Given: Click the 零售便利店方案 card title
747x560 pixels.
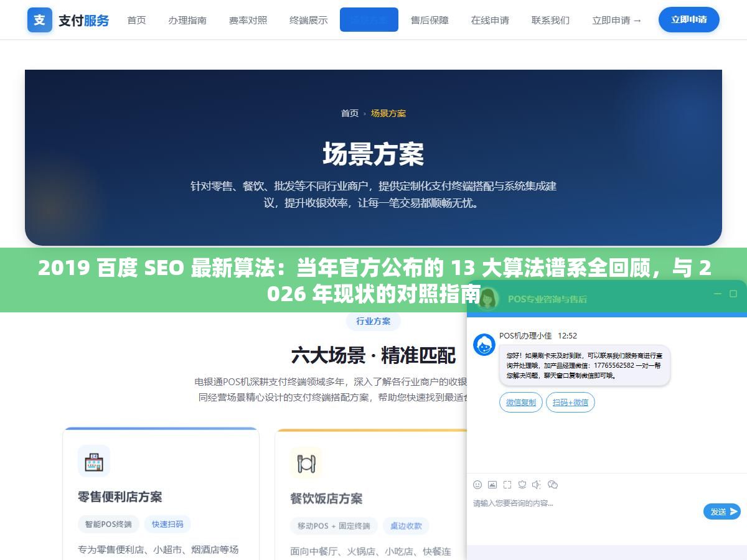Looking at the screenshot, I should [120, 497].
